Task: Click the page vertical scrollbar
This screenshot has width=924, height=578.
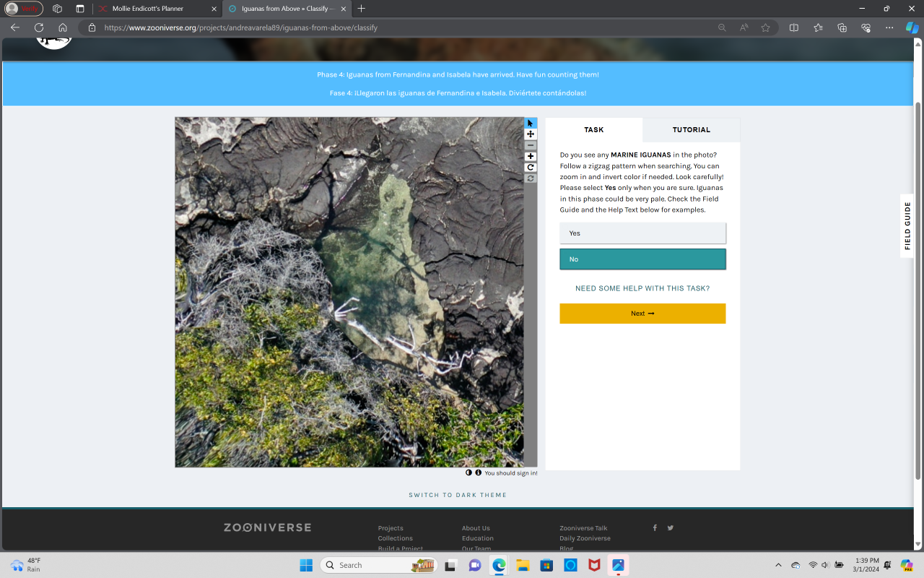Action: coord(918,289)
